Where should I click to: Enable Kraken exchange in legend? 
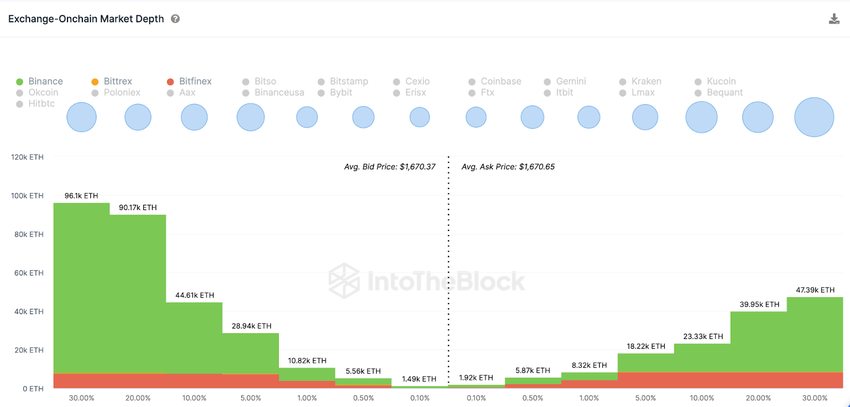tap(645, 81)
